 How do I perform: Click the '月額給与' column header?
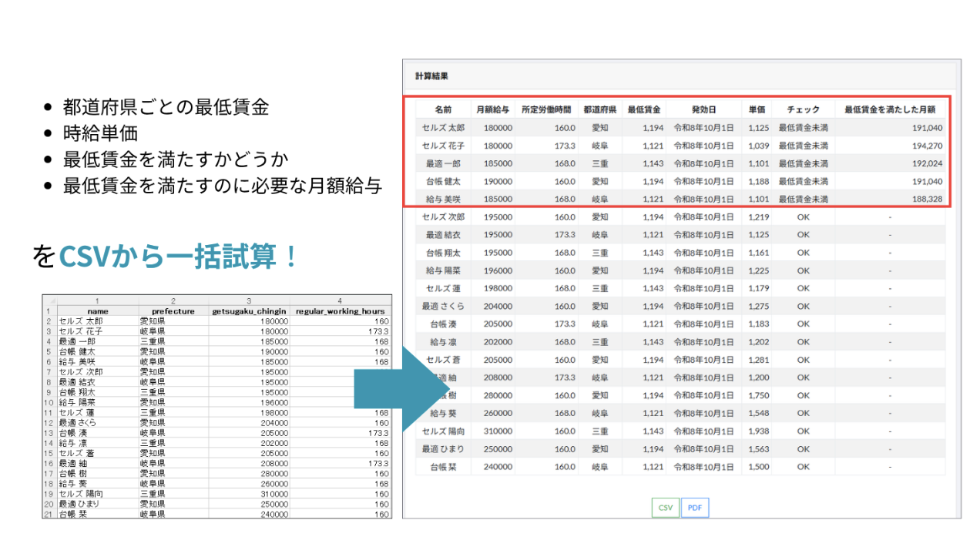(493, 109)
